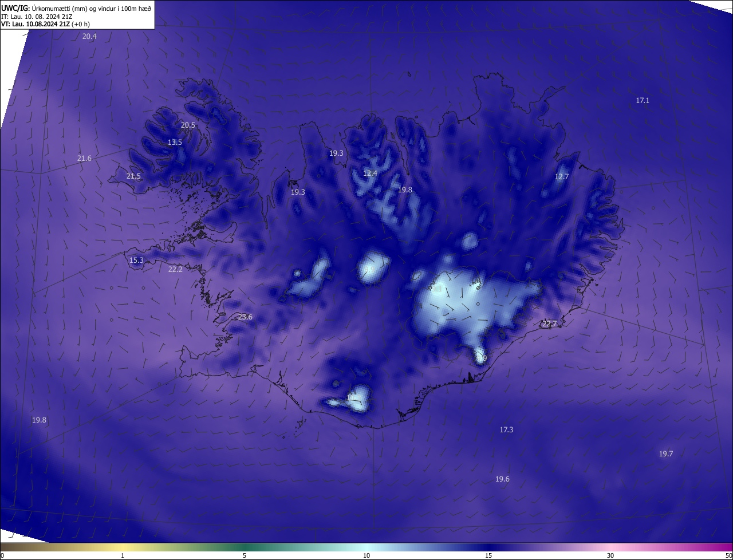Click the 23.6 value label

[245, 317]
